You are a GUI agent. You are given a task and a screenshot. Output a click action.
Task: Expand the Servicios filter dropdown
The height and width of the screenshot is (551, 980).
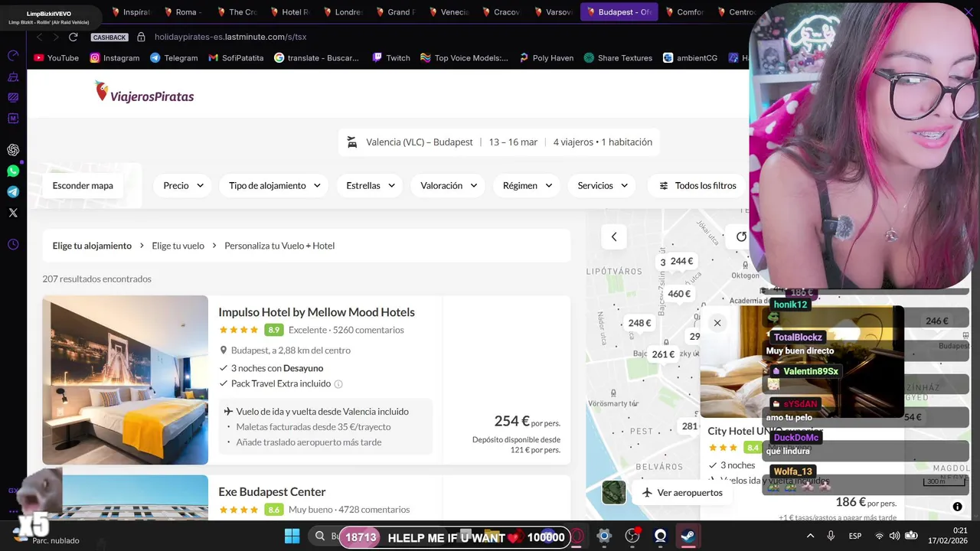click(603, 185)
